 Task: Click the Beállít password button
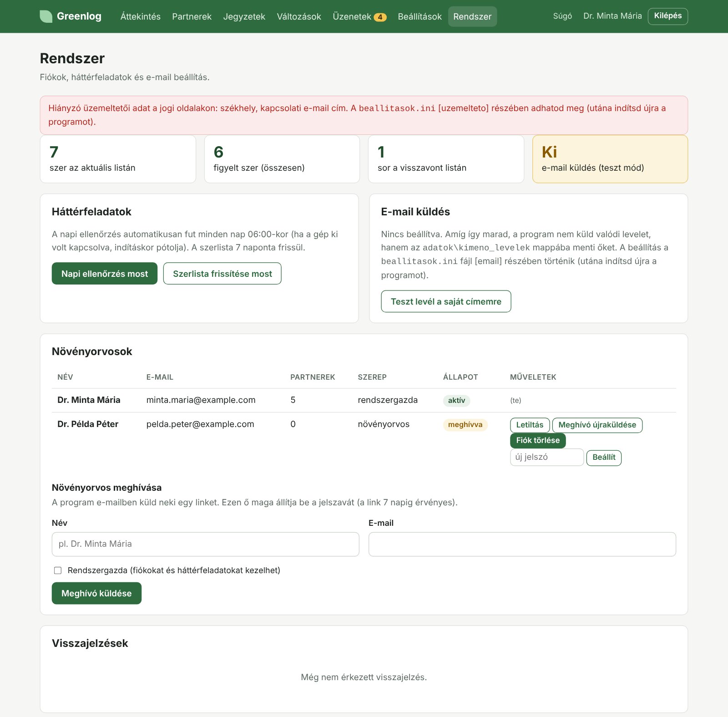point(604,458)
